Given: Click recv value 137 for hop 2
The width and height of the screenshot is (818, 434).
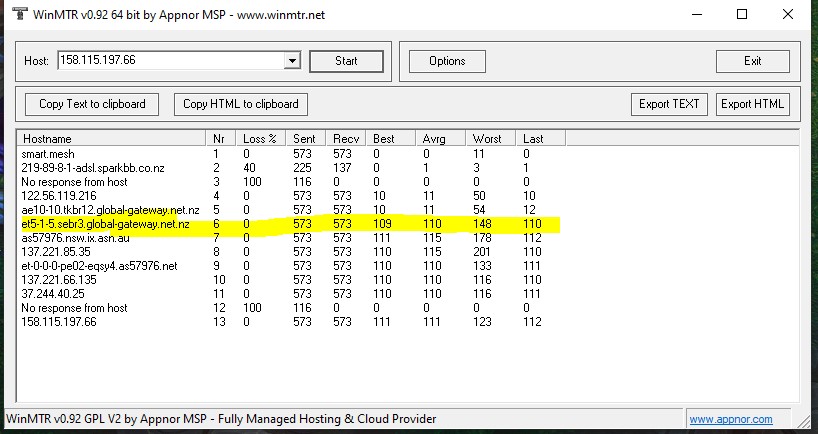Looking at the screenshot, I should pos(342,168).
